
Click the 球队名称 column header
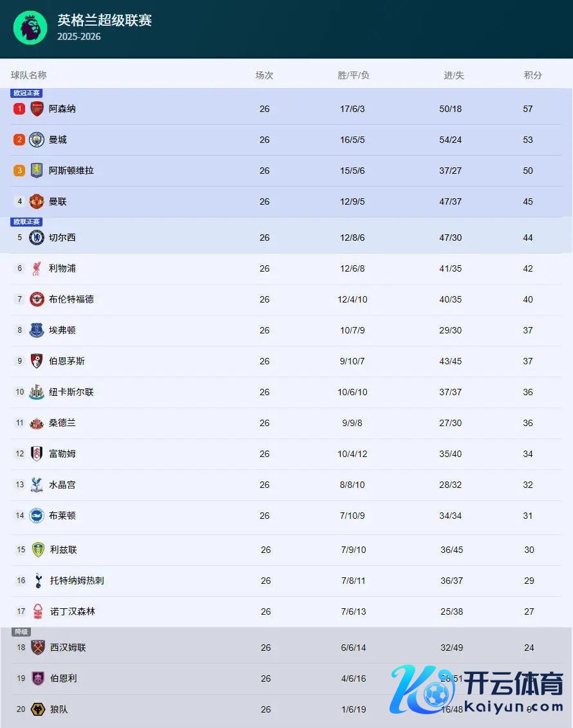(29, 75)
